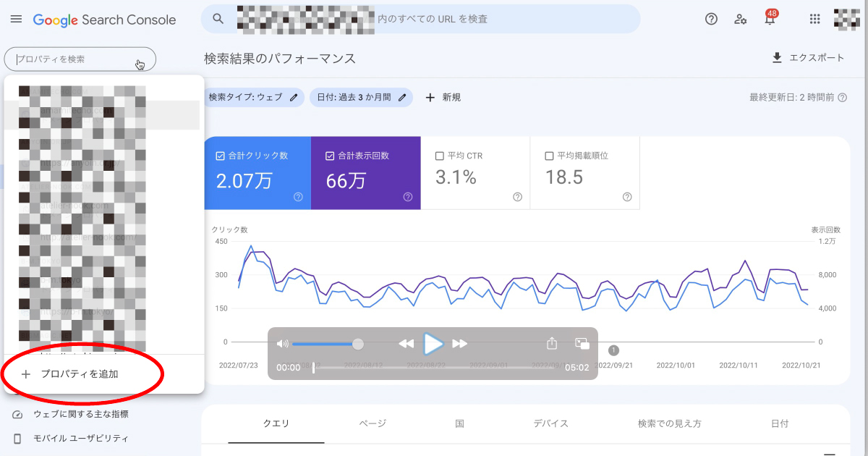Open help icon on average position card
Viewport: 868px width, 456px height.
click(627, 197)
